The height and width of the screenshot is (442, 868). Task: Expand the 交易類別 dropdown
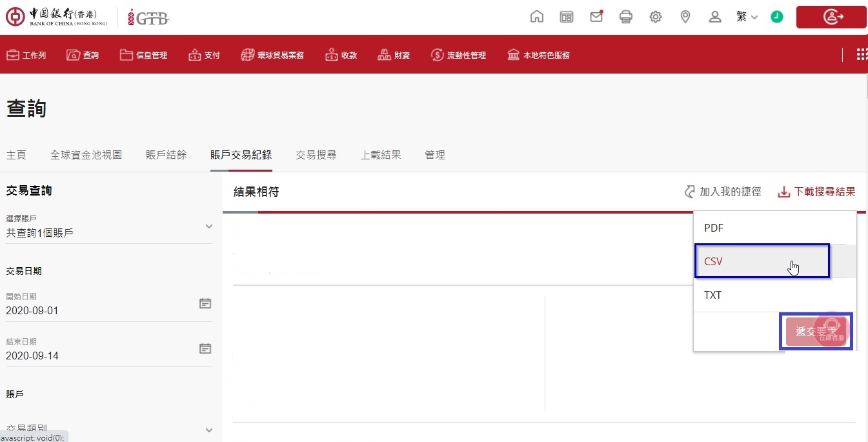[x=208, y=430]
